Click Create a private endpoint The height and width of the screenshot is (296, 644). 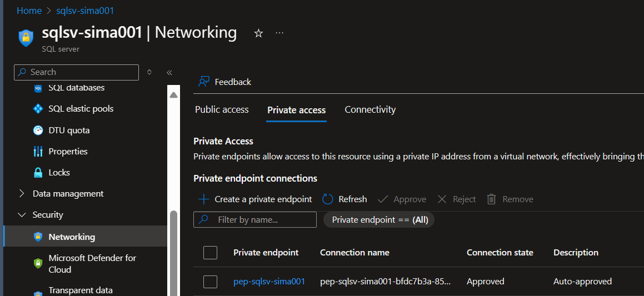(255, 199)
